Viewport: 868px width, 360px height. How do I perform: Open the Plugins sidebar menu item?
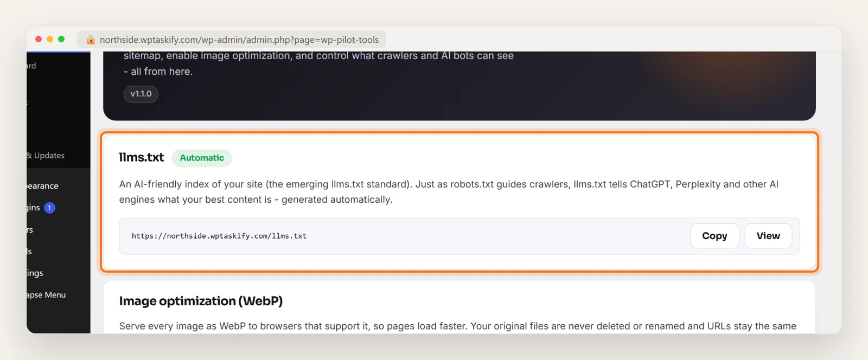pos(34,208)
